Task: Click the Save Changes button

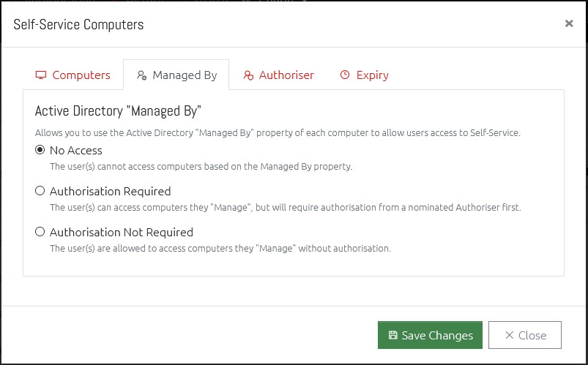Action: tap(430, 335)
